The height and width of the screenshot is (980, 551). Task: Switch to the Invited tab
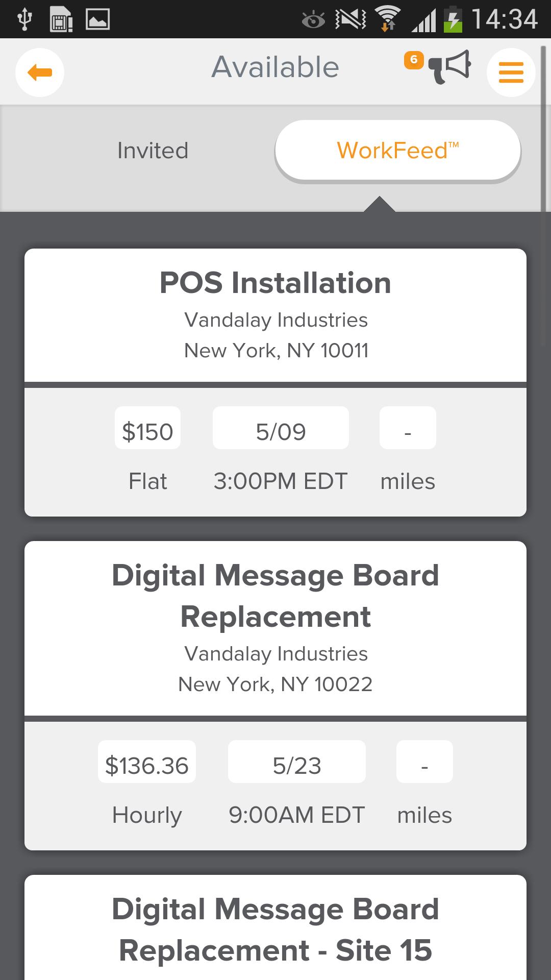(153, 151)
